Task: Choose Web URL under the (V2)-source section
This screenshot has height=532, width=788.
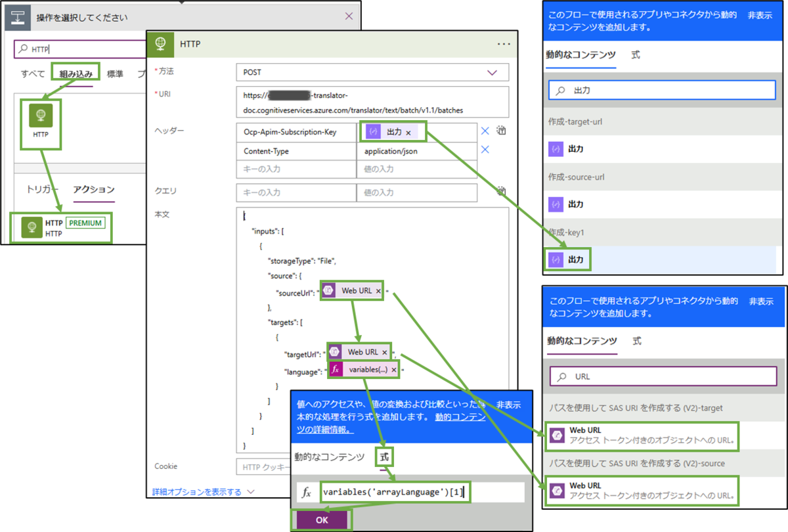Action: click(641, 491)
